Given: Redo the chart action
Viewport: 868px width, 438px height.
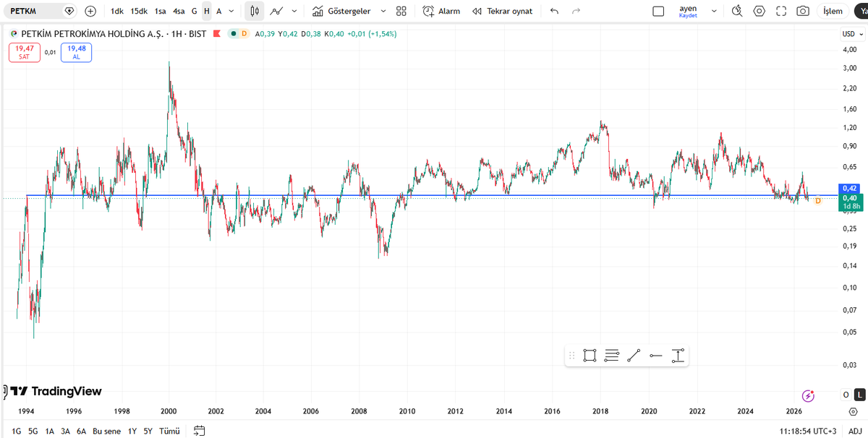Looking at the screenshot, I should click(x=576, y=11).
